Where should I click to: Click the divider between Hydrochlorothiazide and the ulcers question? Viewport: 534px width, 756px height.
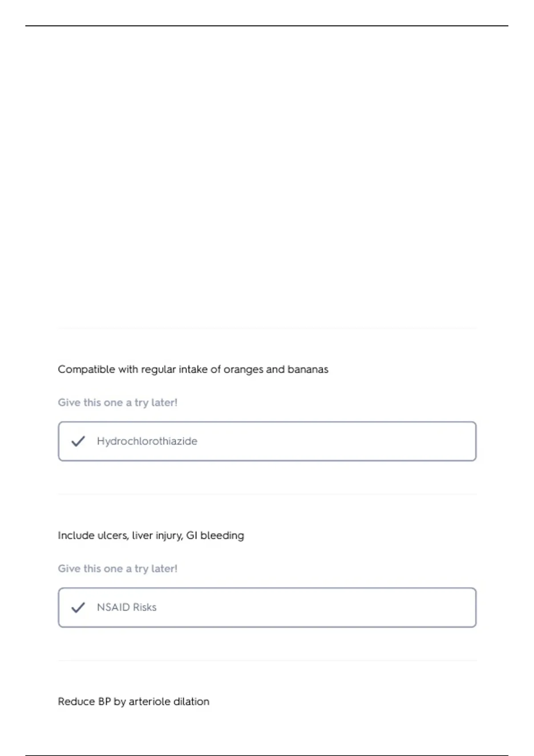(267, 494)
